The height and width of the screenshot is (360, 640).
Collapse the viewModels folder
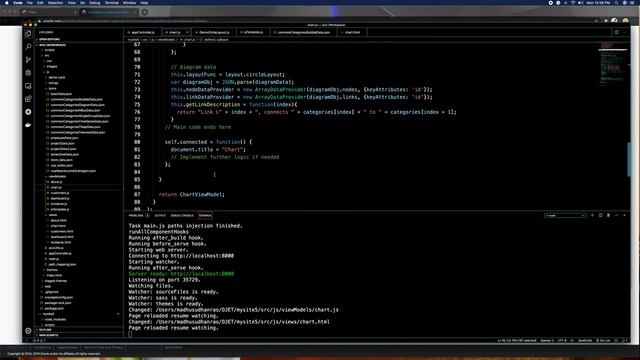click(x=57, y=176)
